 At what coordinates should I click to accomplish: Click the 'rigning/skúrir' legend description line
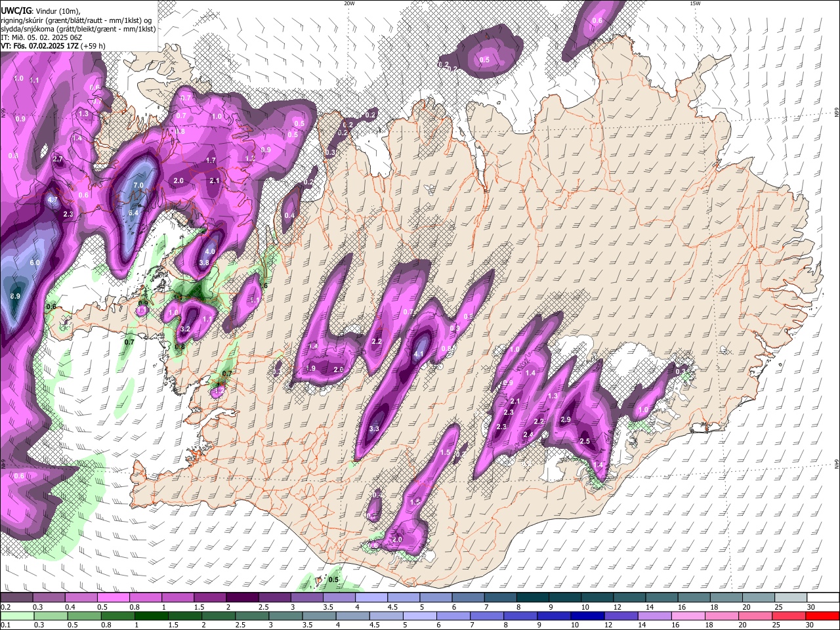click(76, 20)
